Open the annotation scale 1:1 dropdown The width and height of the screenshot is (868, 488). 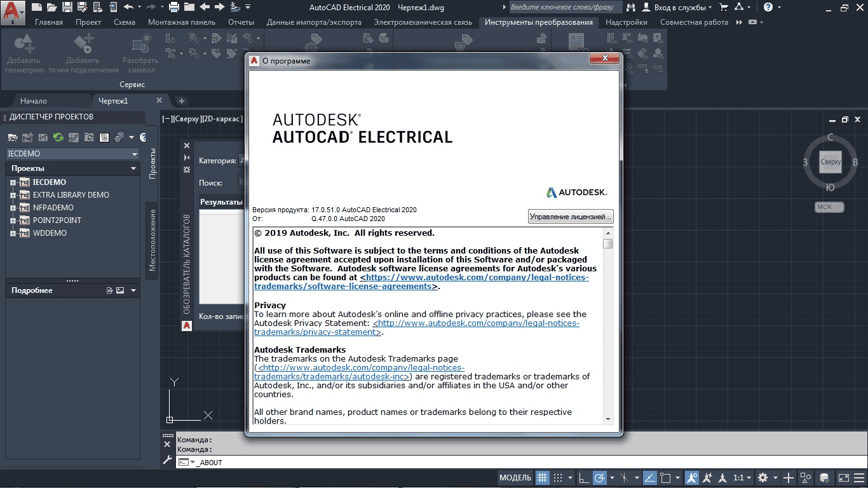coord(743,478)
